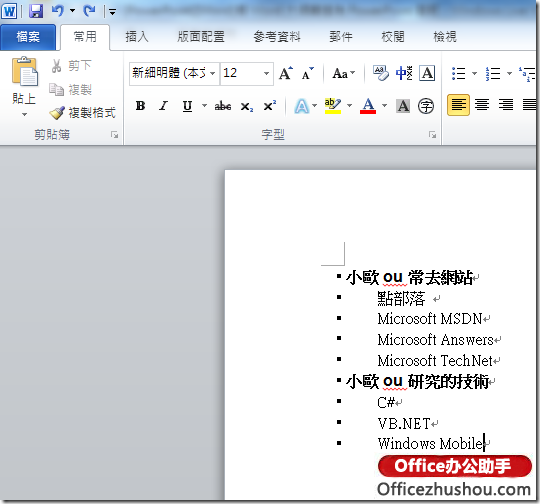Switch to the 常用 home tab
Image resolution: width=540 pixels, height=504 pixels.
[85, 37]
